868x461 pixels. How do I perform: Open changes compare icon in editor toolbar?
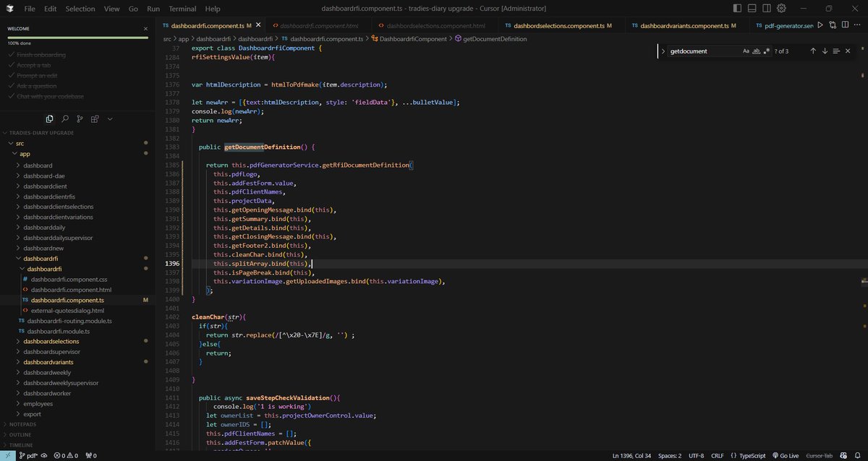tap(833, 25)
